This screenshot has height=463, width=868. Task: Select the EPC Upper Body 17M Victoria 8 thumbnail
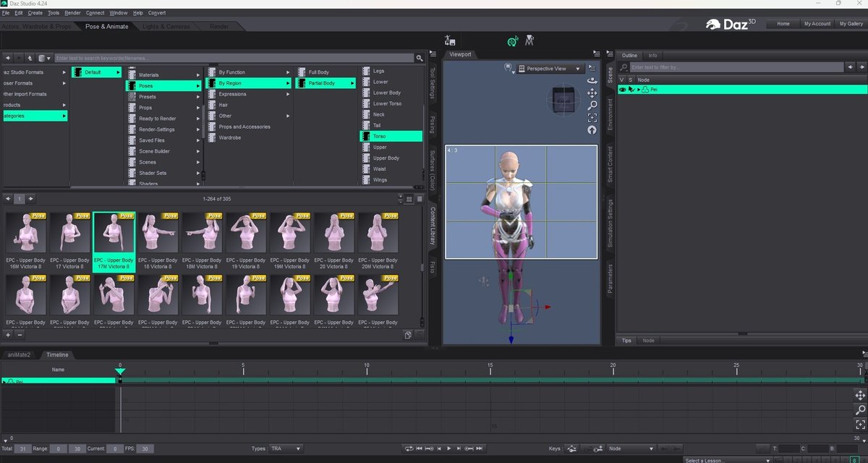tap(114, 233)
